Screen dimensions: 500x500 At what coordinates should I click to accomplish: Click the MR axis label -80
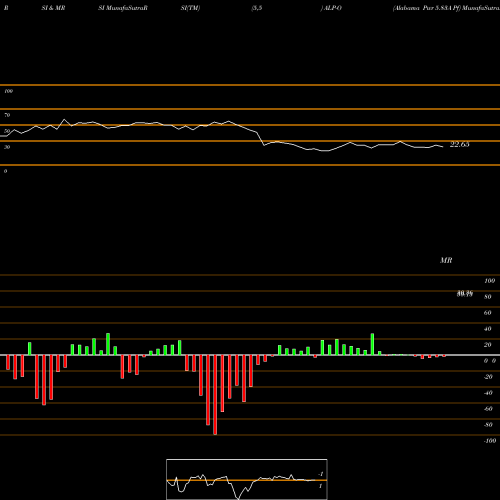[x=488, y=425]
